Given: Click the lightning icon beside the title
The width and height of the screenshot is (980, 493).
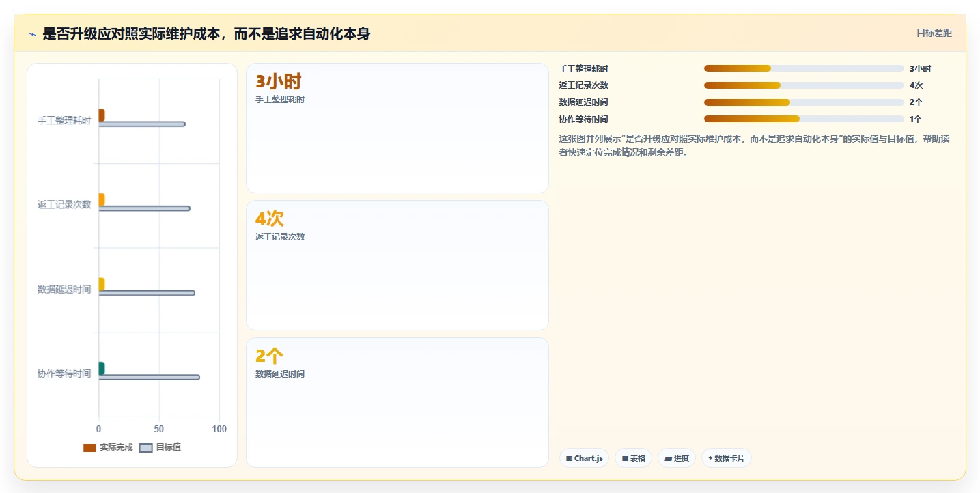Looking at the screenshot, I should pyautogui.click(x=33, y=34).
